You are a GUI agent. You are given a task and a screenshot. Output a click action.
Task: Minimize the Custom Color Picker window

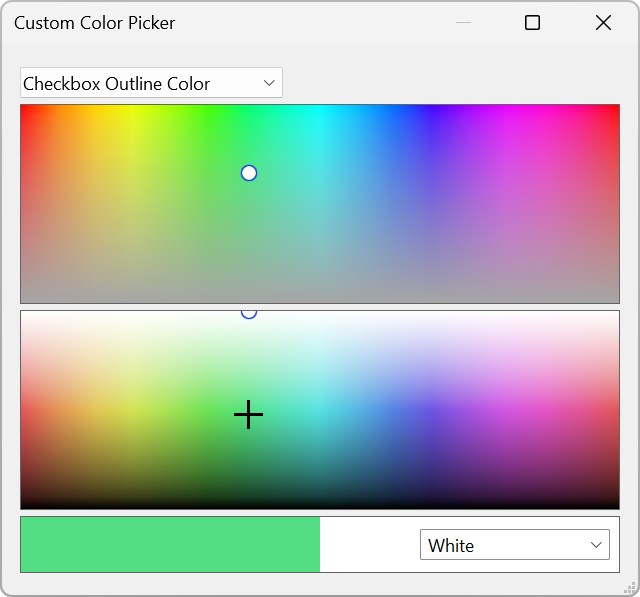click(462, 23)
